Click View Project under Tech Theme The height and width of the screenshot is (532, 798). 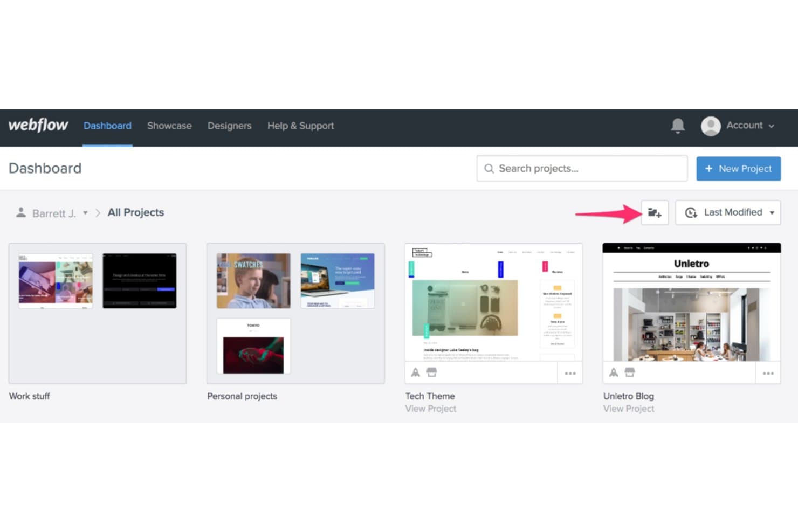click(431, 409)
